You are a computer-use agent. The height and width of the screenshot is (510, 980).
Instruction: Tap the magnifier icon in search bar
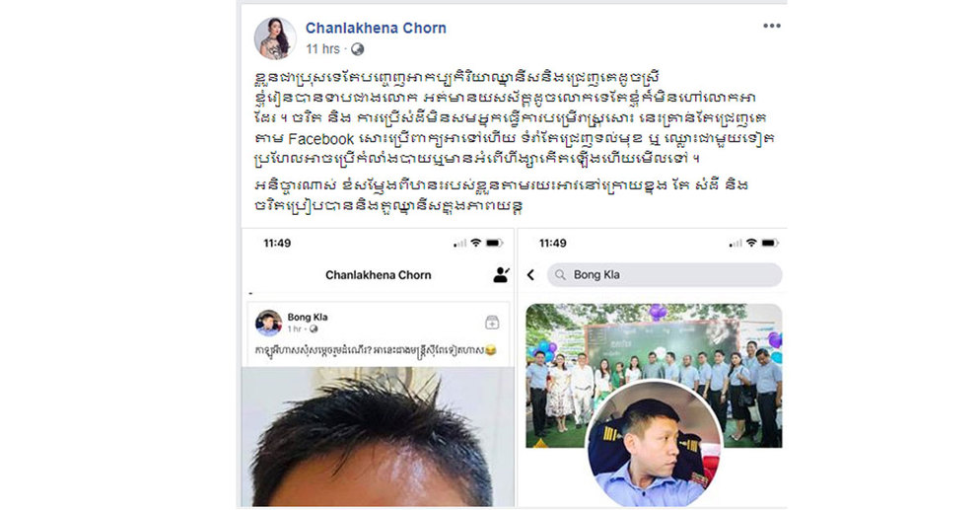(x=561, y=275)
